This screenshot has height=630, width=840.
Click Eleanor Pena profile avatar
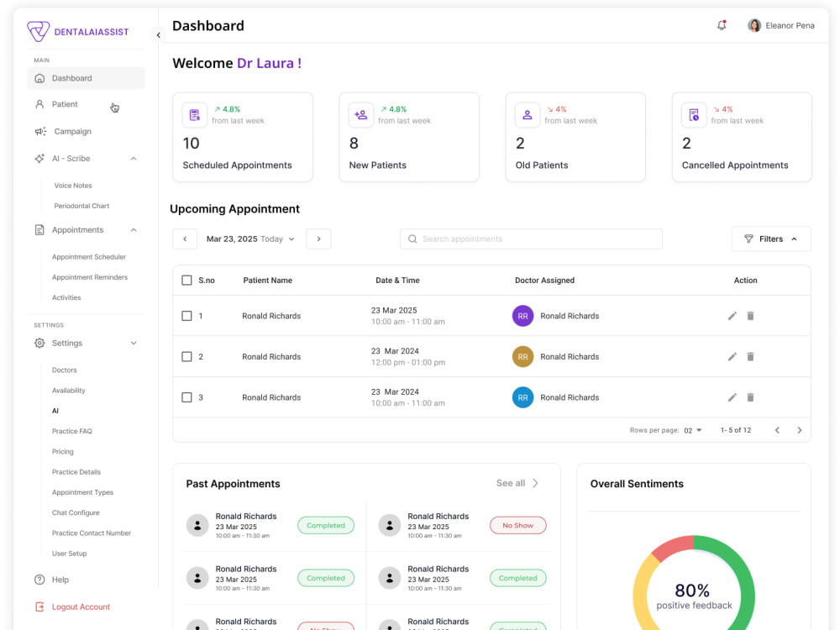click(x=754, y=25)
